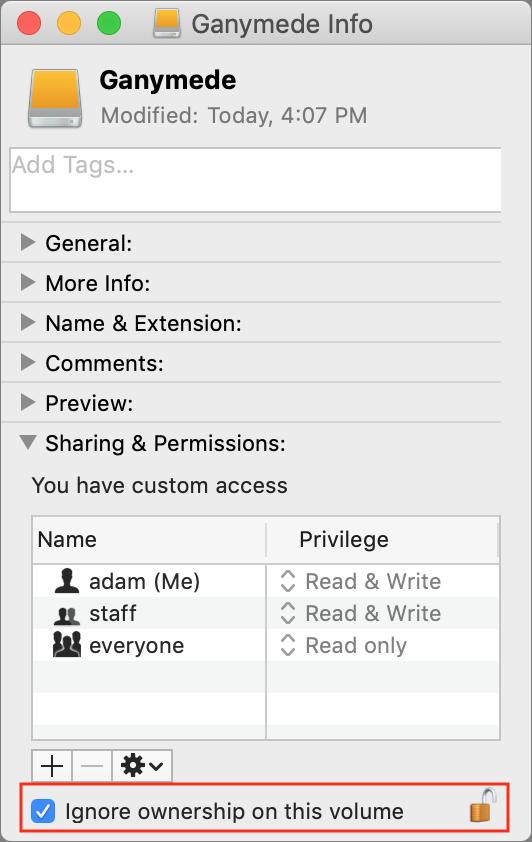Viewport: 532px width, 842px height.
Task: Uncheck Ignore ownership on this volume
Action: point(43,811)
